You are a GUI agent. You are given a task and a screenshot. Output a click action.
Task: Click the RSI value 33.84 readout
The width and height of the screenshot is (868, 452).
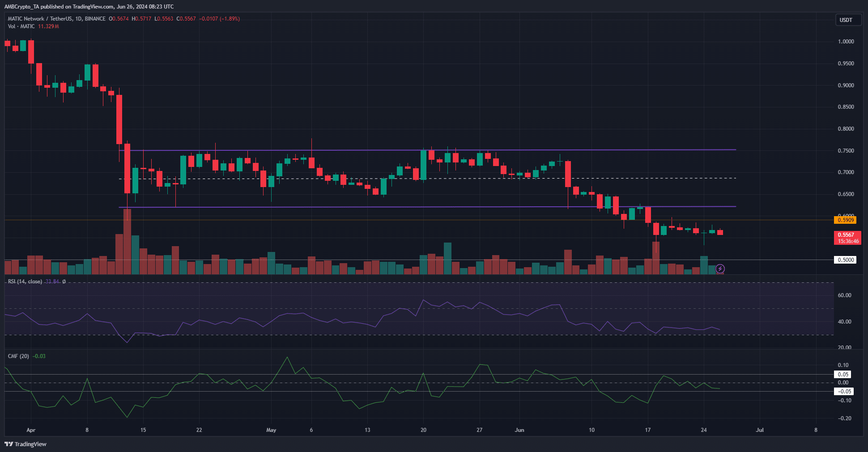pyautogui.click(x=52, y=281)
